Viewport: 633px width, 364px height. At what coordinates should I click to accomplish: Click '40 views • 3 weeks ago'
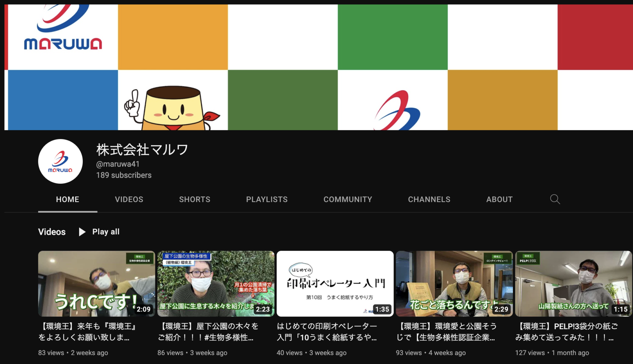(x=312, y=353)
